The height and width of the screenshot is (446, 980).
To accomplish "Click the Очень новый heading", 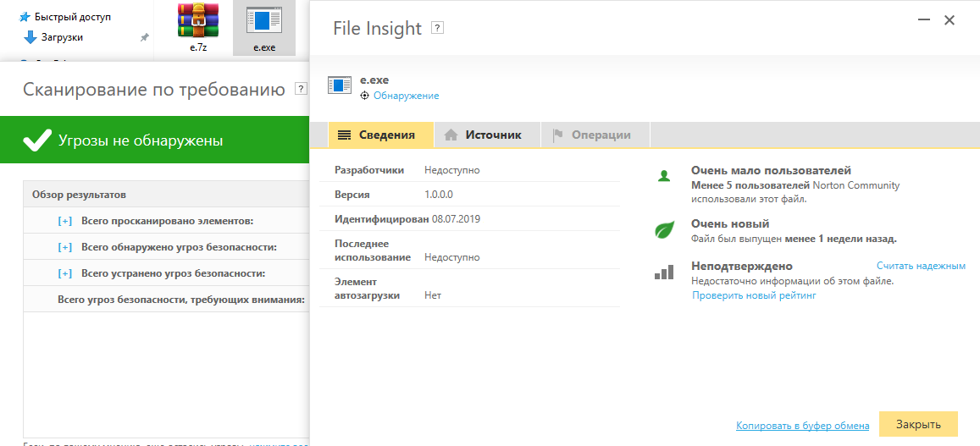I will [x=730, y=223].
